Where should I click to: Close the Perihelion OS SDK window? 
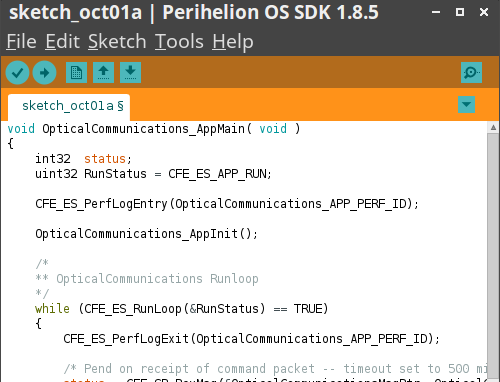(484, 12)
